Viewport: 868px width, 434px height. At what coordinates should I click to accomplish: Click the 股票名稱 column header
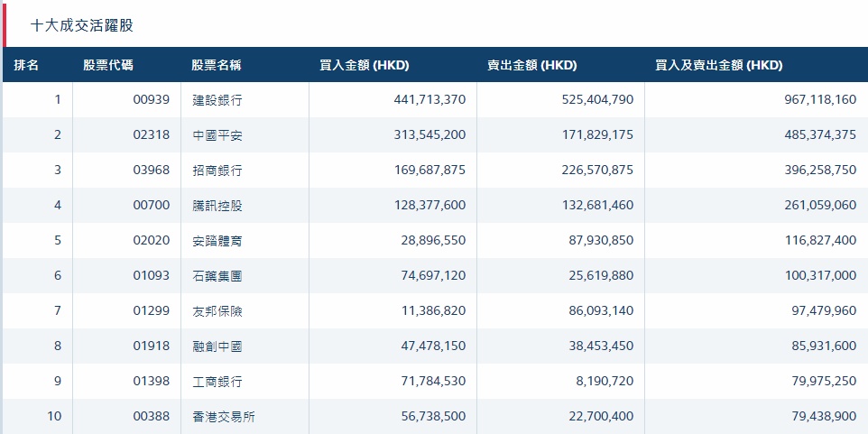[x=217, y=66]
